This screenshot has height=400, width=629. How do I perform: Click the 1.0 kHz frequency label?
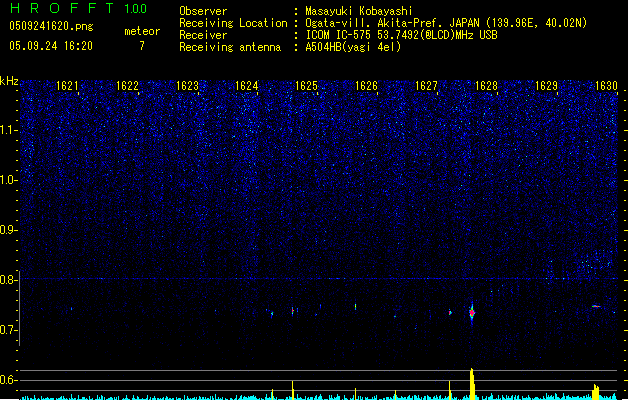[x=8, y=180]
